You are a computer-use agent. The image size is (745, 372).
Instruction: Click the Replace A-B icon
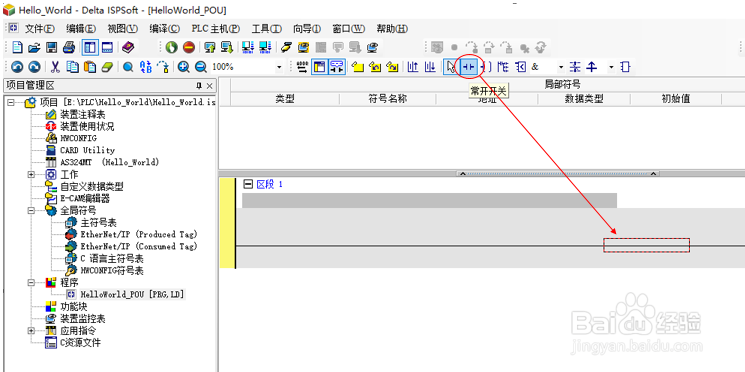coord(145,67)
